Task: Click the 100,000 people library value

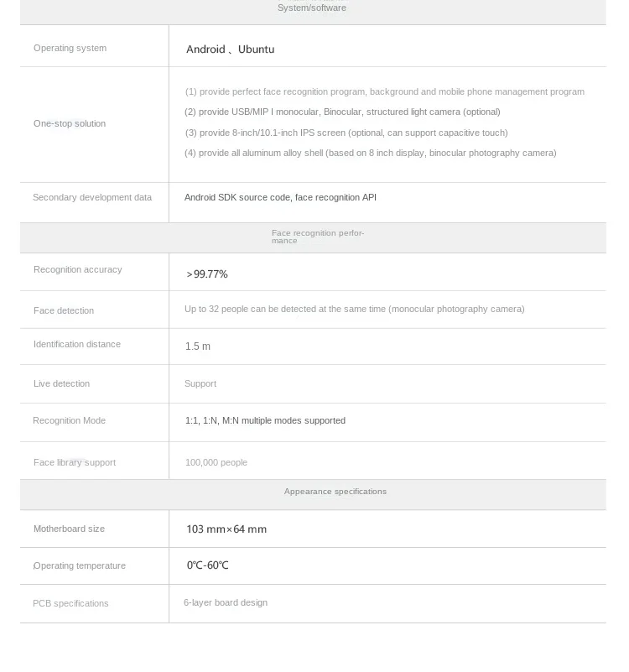Action: [216, 463]
